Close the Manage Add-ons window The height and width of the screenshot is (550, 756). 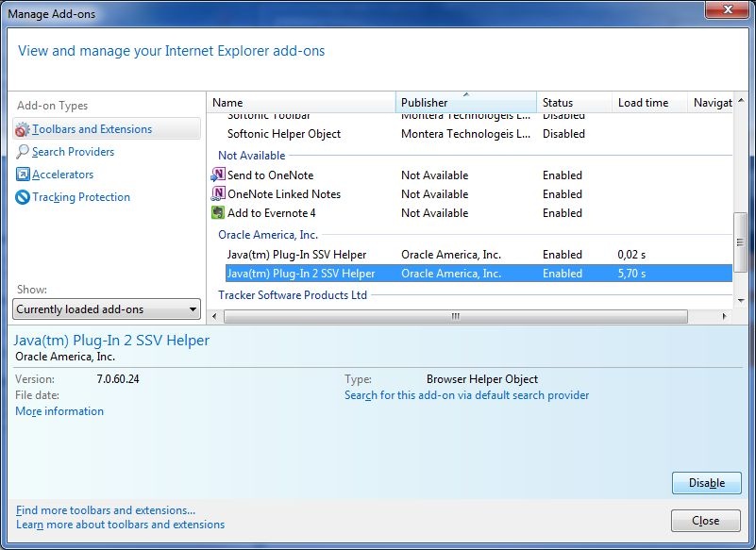[728, 9]
